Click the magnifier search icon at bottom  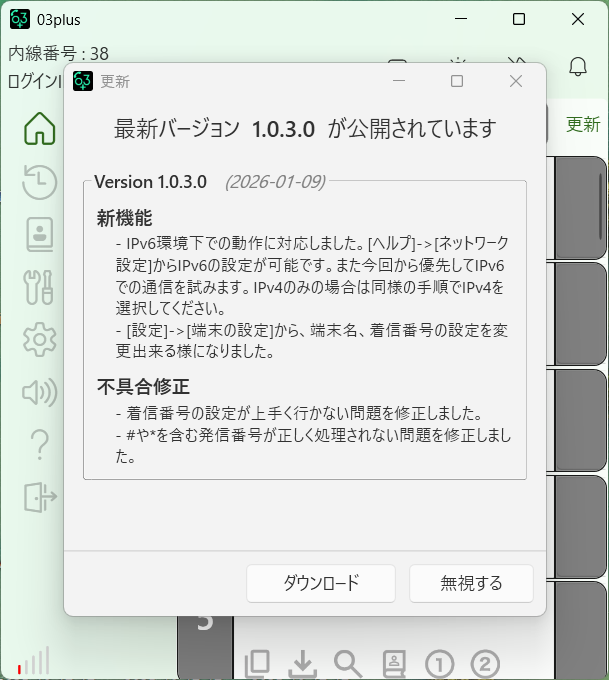pos(348,664)
